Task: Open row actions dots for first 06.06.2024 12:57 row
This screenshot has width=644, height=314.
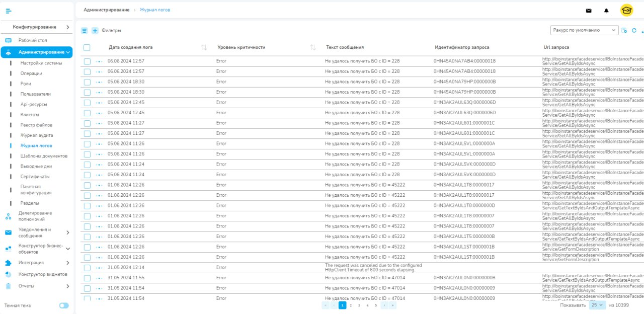Action: pos(99,61)
